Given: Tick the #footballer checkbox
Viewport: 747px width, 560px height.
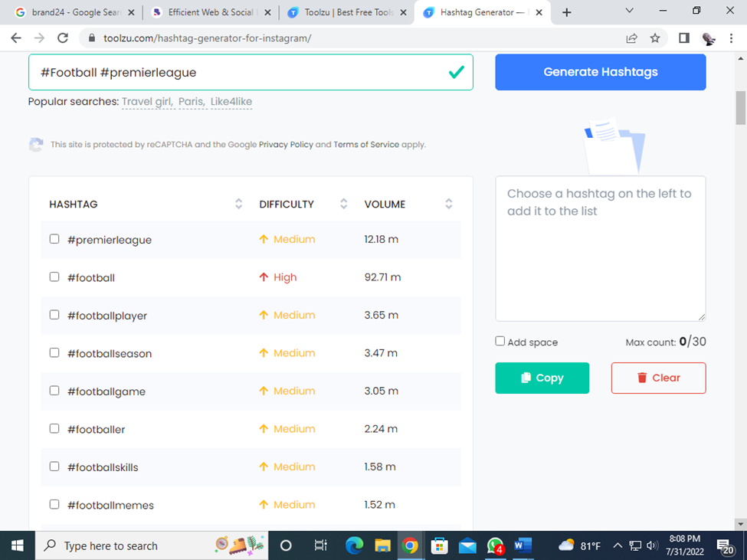Looking at the screenshot, I should coord(54,428).
